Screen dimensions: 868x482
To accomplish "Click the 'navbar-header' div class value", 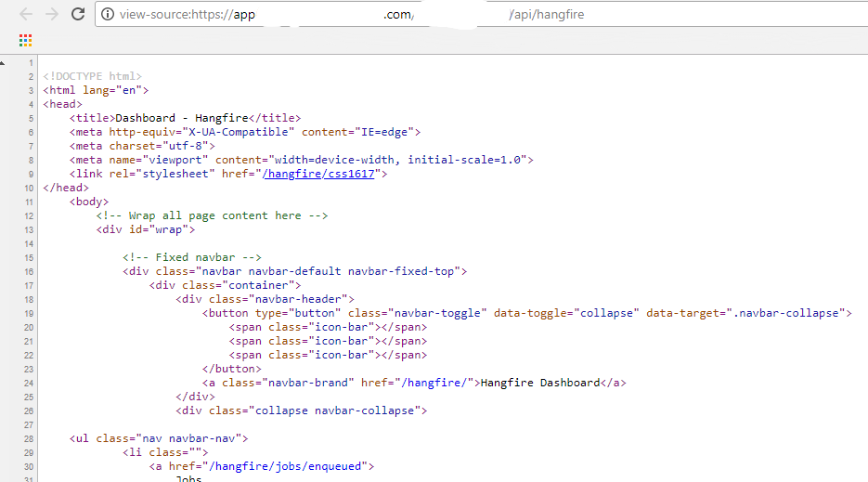I will pyautogui.click(x=298, y=299).
